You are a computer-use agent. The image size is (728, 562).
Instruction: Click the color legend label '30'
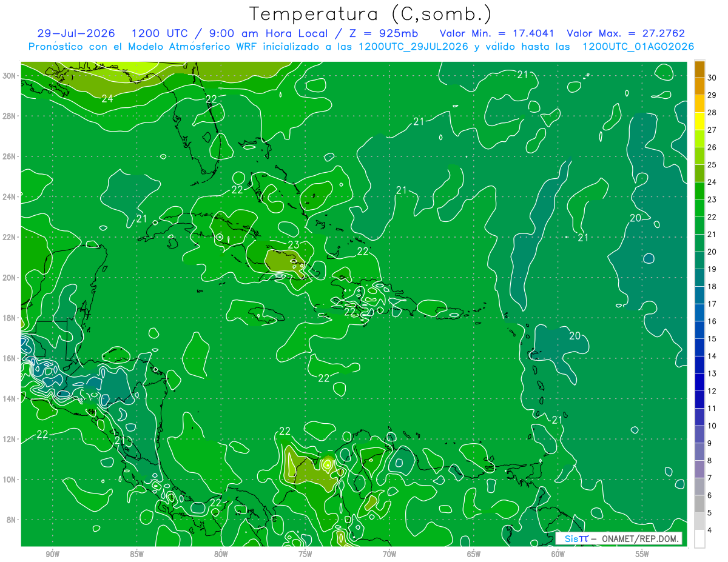pos(712,78)
